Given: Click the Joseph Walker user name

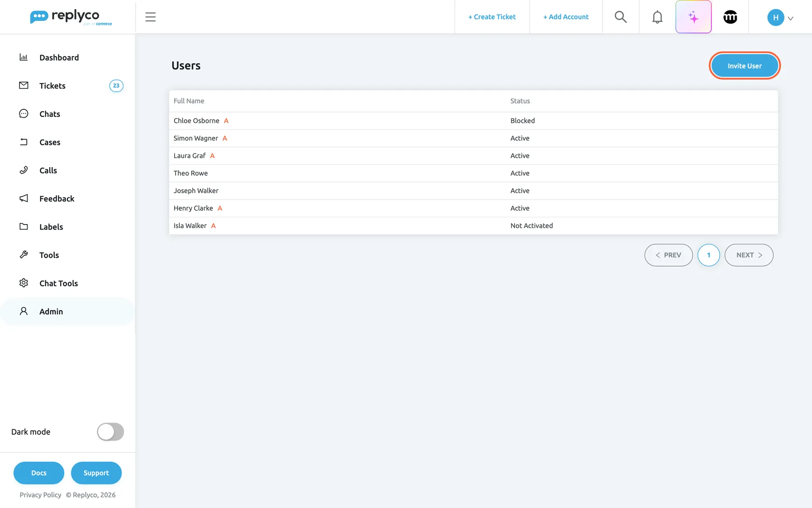Looking at the screenshot, I should pos(196,191).
